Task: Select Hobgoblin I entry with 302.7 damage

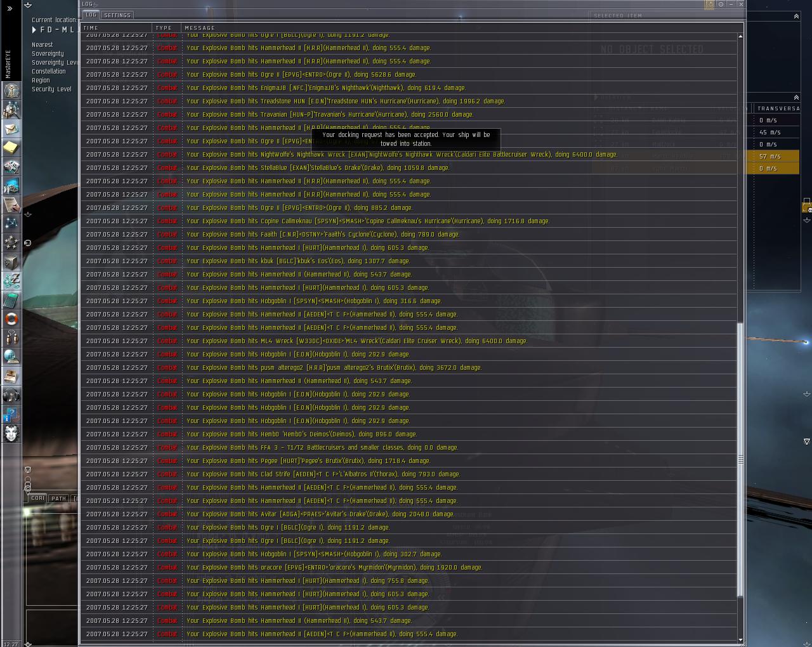Action: [410, 554]
